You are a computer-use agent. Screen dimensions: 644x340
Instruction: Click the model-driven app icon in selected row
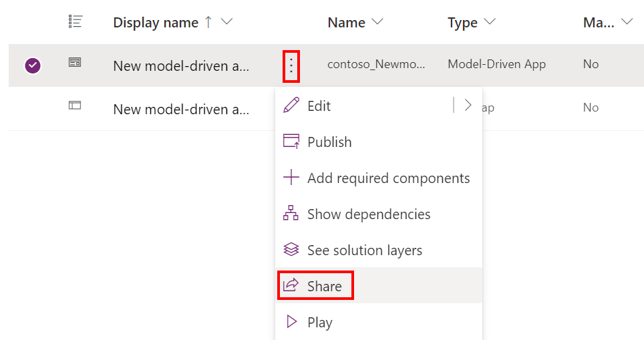pyautogui.click(x=75, y=62)
